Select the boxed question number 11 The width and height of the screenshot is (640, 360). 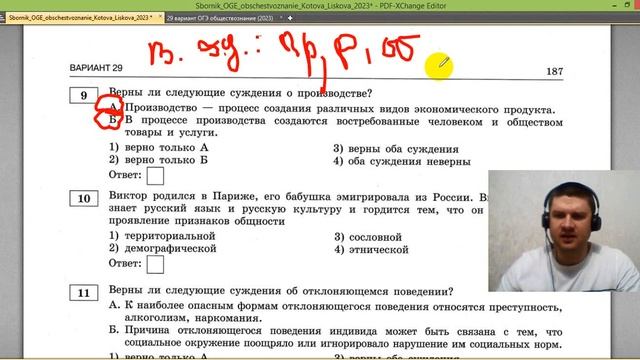84,293
